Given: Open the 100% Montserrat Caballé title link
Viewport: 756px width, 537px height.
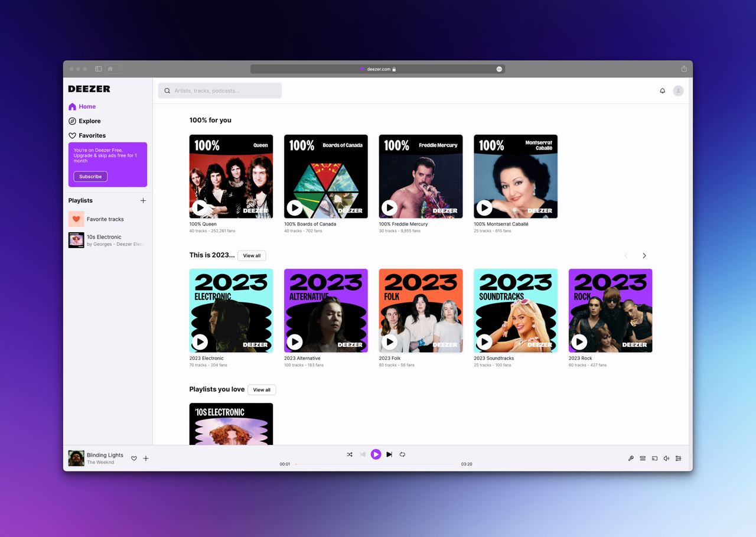Looking at the screenshot, I should 501,224.
